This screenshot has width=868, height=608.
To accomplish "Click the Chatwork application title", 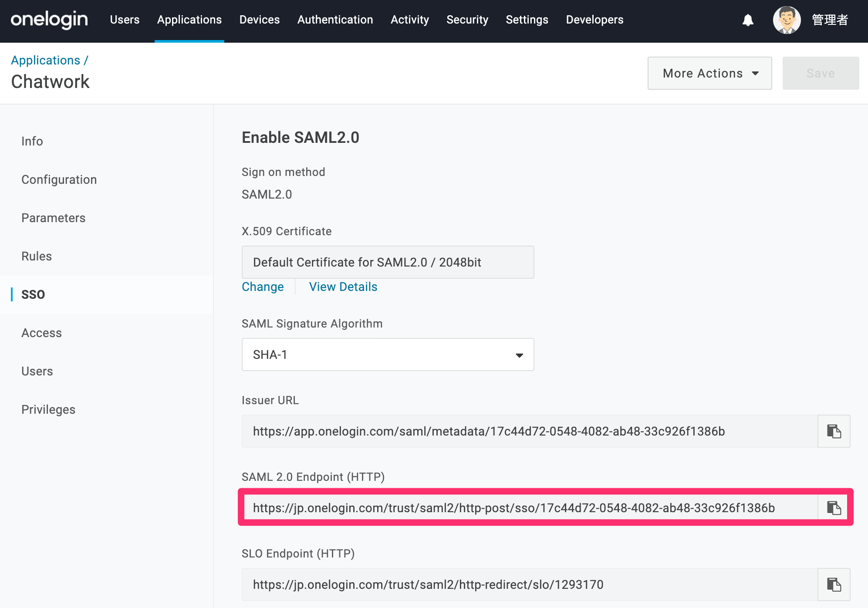I will pyautogui.click(x=51, y=81).
